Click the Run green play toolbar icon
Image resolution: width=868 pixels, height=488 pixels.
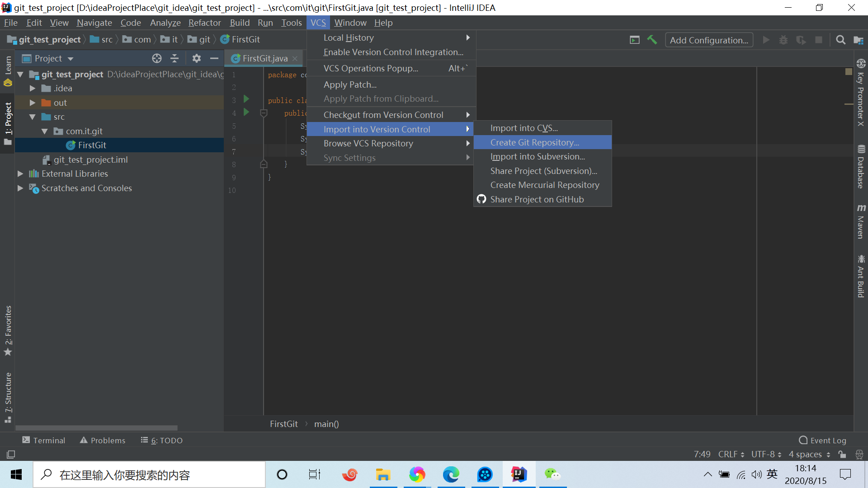tap(766, 40)
